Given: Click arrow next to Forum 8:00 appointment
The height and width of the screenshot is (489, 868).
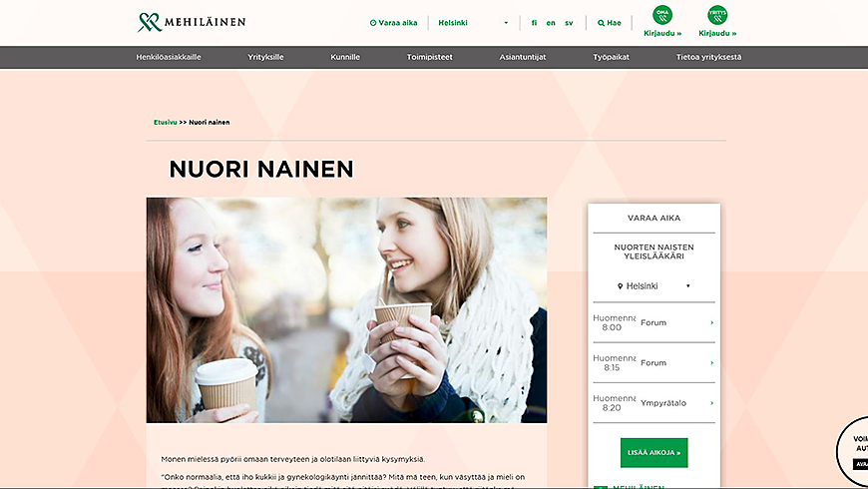Looking at the screenshot, I should pyautogui.click(x=712, y=322).
